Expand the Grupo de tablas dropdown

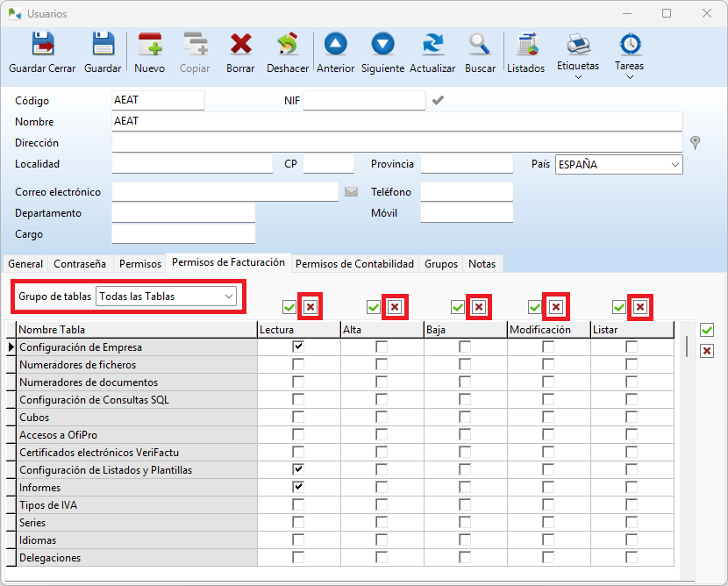point(229,297)
